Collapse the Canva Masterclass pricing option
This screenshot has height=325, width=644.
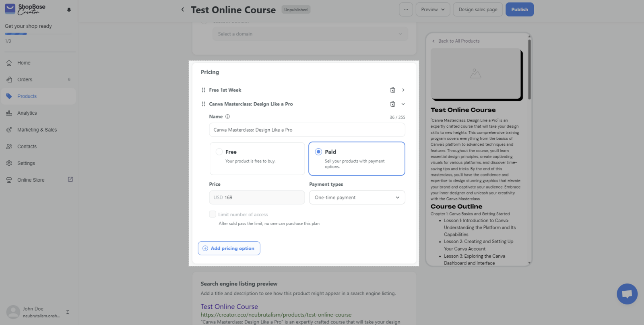[403, 104]
